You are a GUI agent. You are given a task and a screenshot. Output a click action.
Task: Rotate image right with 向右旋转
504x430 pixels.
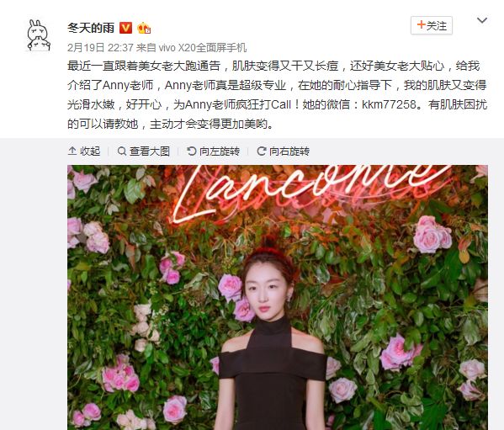(284, 151)
